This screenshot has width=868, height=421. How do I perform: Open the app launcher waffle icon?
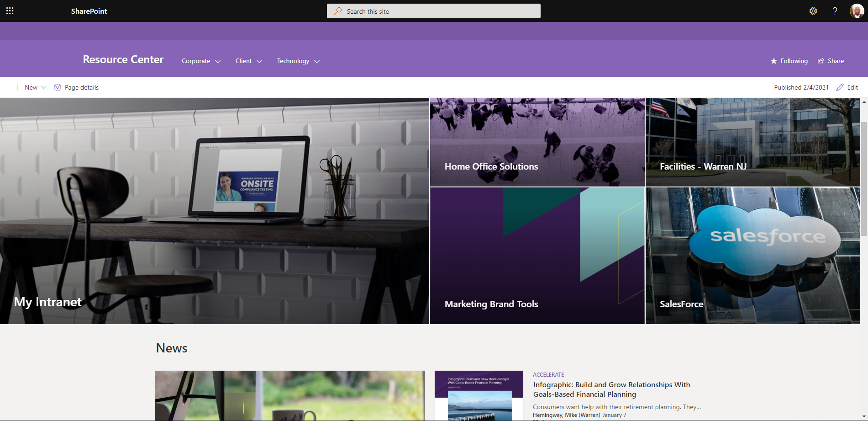[x=10, y=11]
